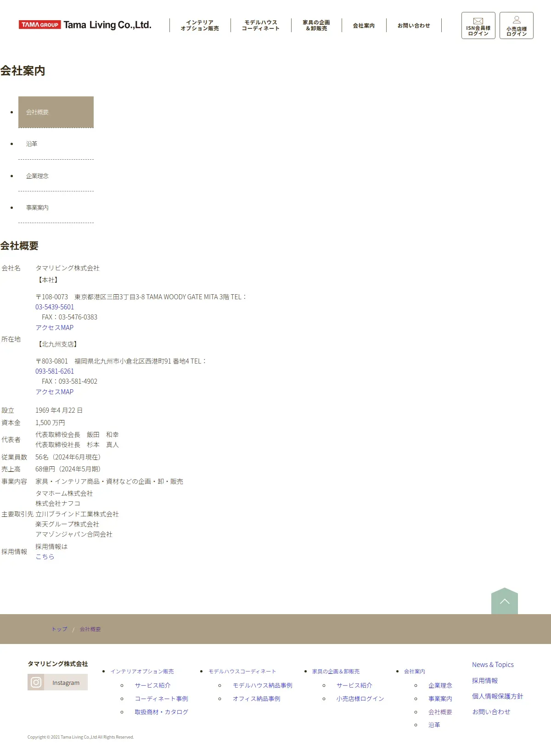Select the 企業理念 sidebar tab
Viewport: 551px width, 756px height.
(56, 176)
